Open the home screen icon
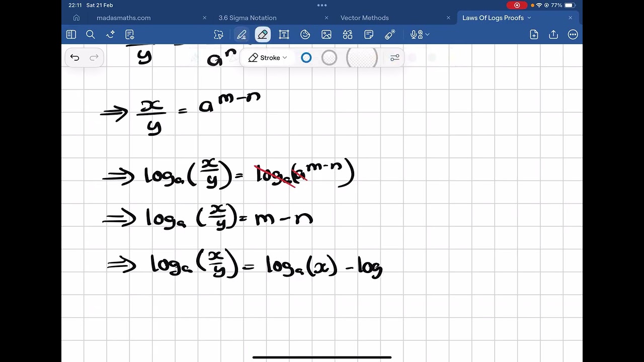Viewport: 644px width, 362px height. tap(76, 18)
